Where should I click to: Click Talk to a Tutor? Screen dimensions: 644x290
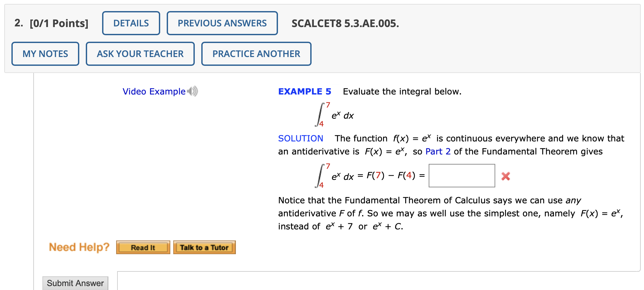(x=205, y=247)
